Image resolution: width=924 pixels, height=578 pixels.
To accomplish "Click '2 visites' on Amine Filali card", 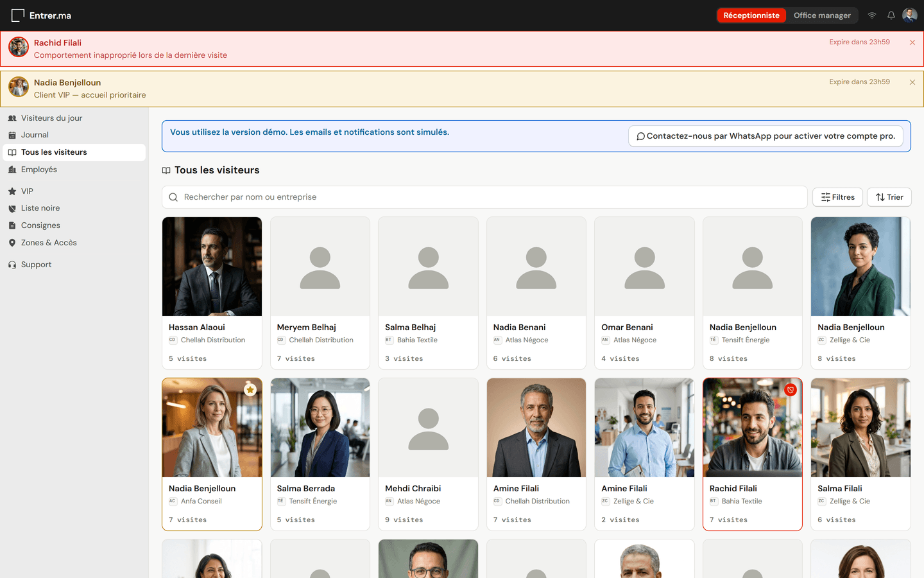I will (620, 520).
